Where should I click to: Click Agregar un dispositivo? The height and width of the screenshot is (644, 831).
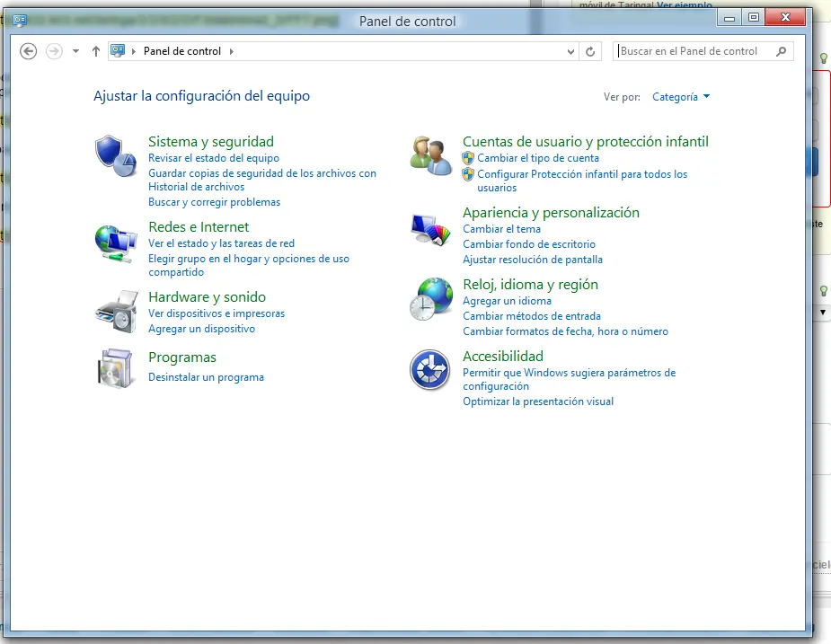pyautogui.click(x=202, y=329)
